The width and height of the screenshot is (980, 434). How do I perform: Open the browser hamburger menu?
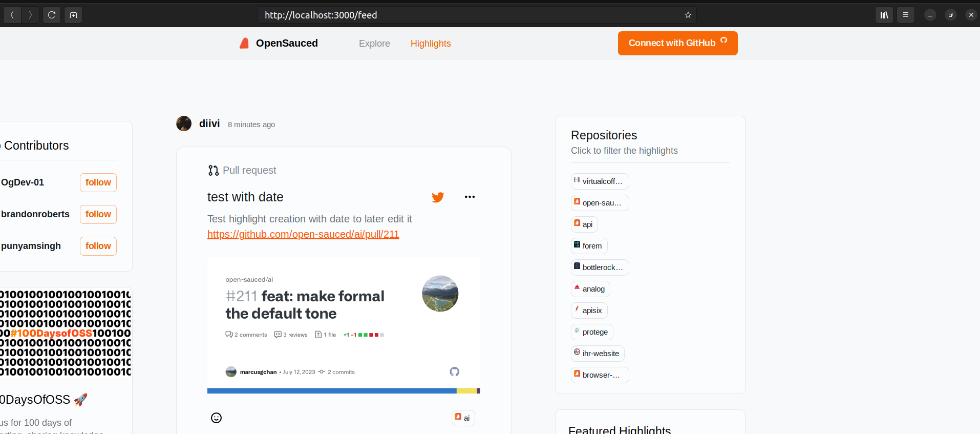[x=906, y=15]
